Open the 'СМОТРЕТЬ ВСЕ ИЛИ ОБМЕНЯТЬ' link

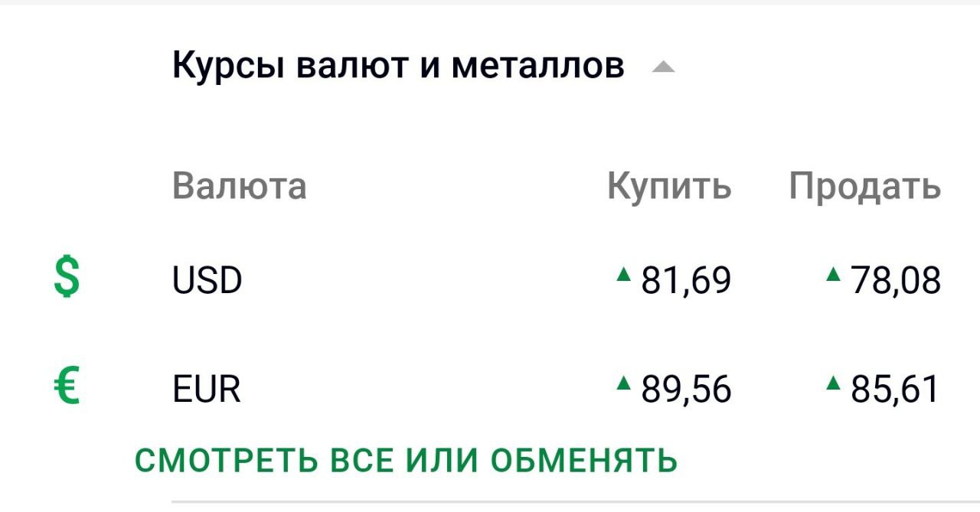click(x=407, y=461)
